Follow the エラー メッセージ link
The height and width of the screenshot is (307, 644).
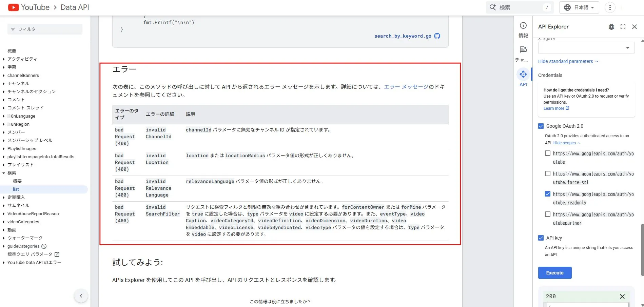[406, 87]
